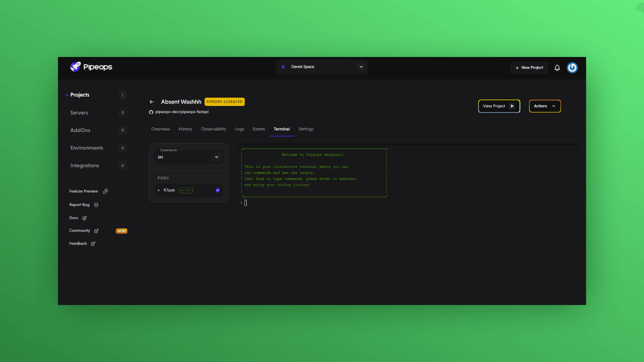Screen dimensions: 644x362
Task: Go back using the left arrow
Action: click(152, 102)
